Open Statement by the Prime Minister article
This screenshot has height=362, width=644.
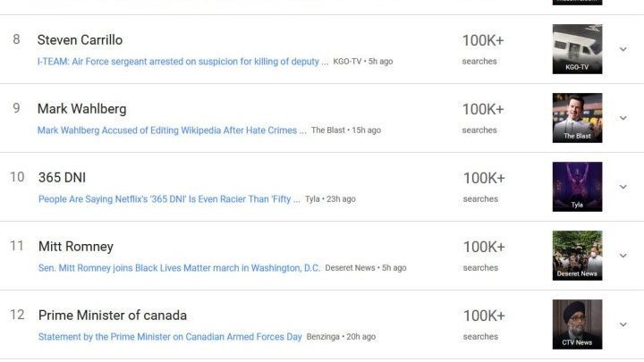pyautogui.click(x=170, y=337)
